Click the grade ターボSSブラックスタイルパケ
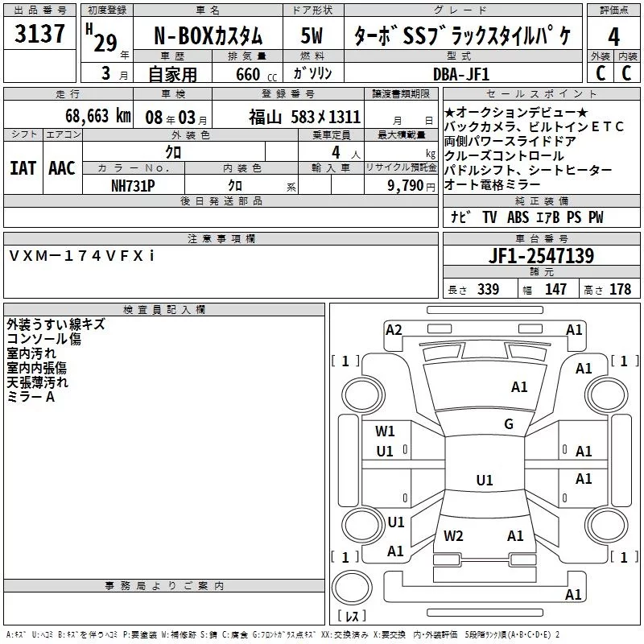Image resolution: width=644 pixels, height=644 pixels. click(462, 36)
